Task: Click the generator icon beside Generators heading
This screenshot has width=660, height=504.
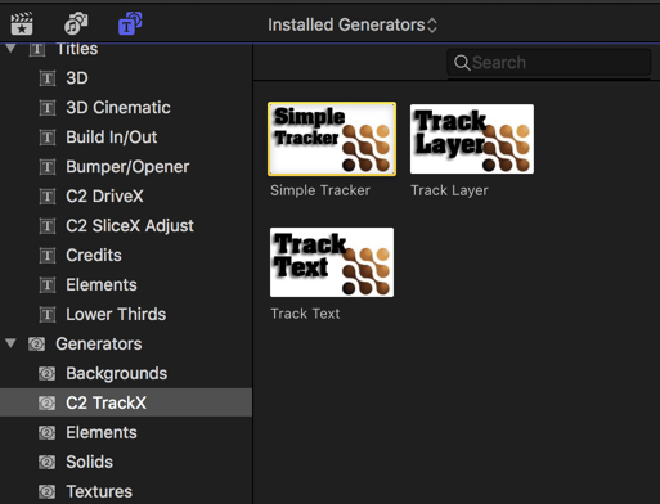Action: tap(37, 344)
